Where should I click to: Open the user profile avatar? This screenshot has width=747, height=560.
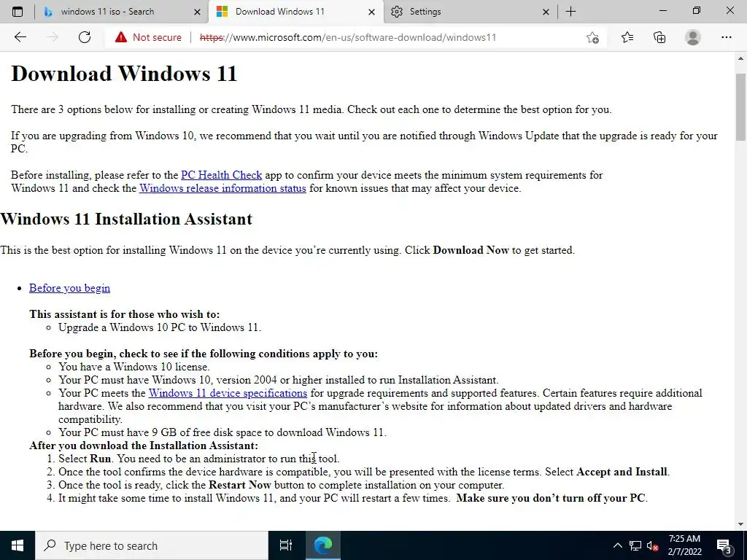693,37
